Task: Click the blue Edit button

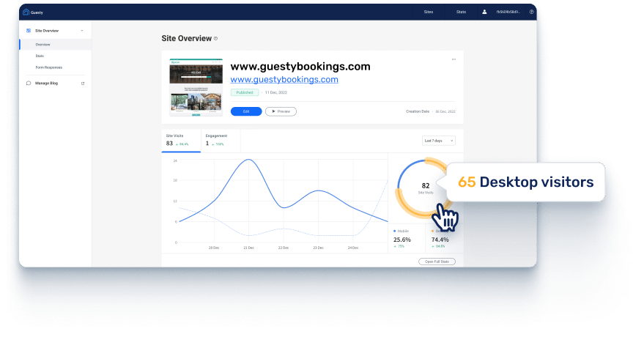Action: (246, 111)
